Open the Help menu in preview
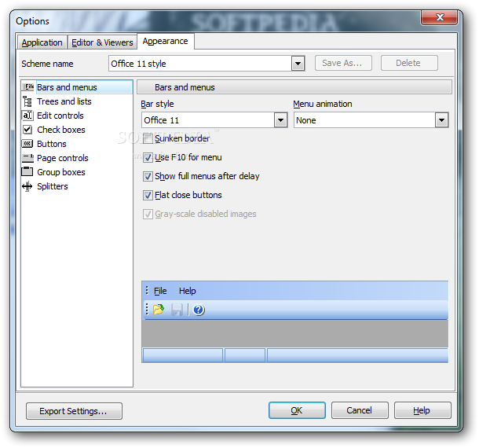 (187, 291)
